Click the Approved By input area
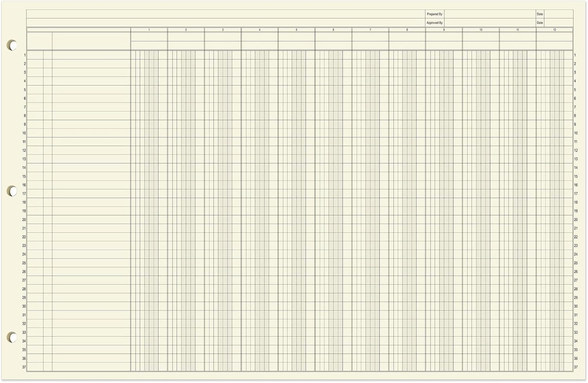This screenshot has height=383, width=588. pos(488,22)
